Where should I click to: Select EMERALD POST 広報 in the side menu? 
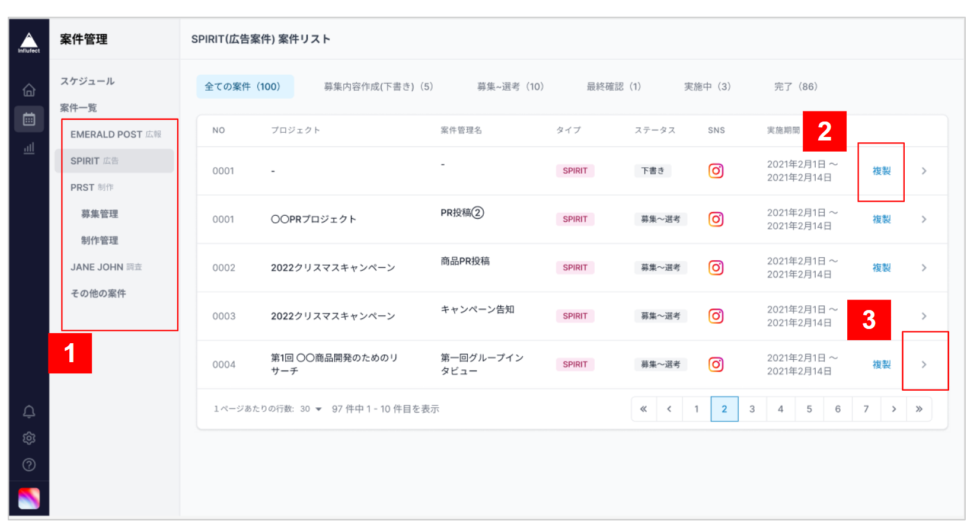[x=116, y=135]
